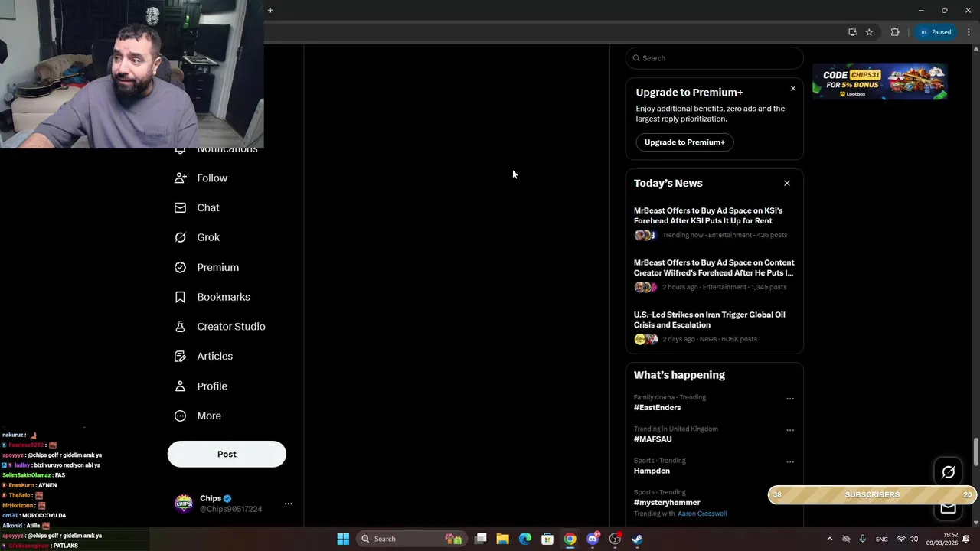Open Microsoft Store from the taskbar

coord(547,539)
